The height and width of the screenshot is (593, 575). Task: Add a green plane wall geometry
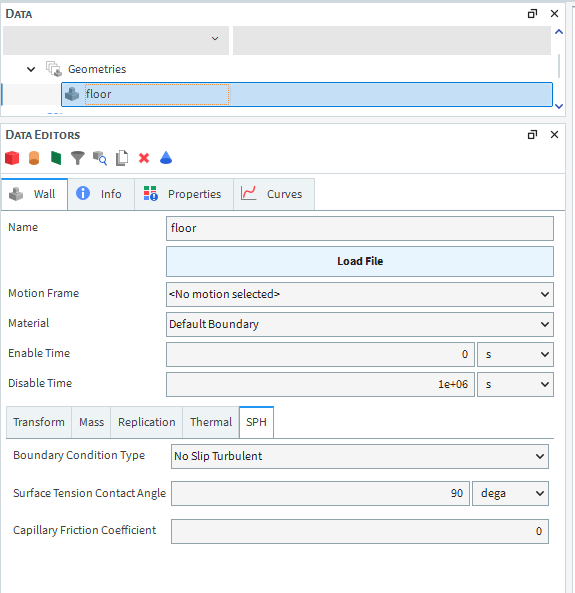point(56,158)
